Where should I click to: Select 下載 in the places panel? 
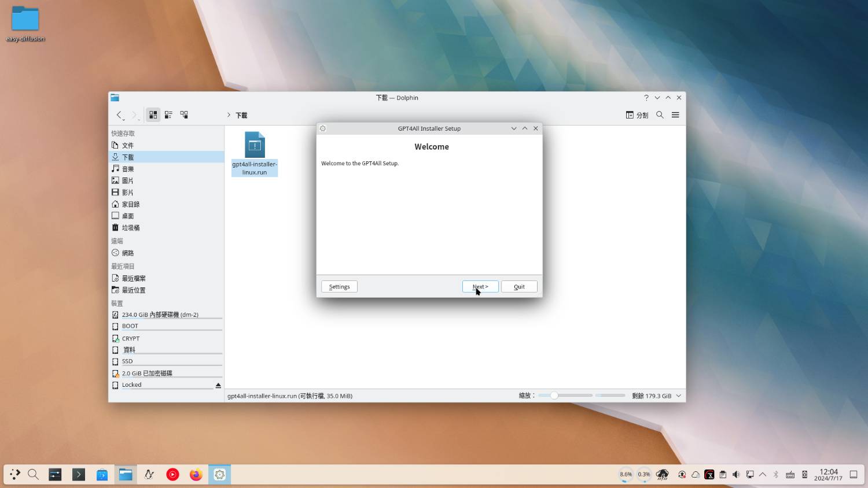click(x=167, y=157)
